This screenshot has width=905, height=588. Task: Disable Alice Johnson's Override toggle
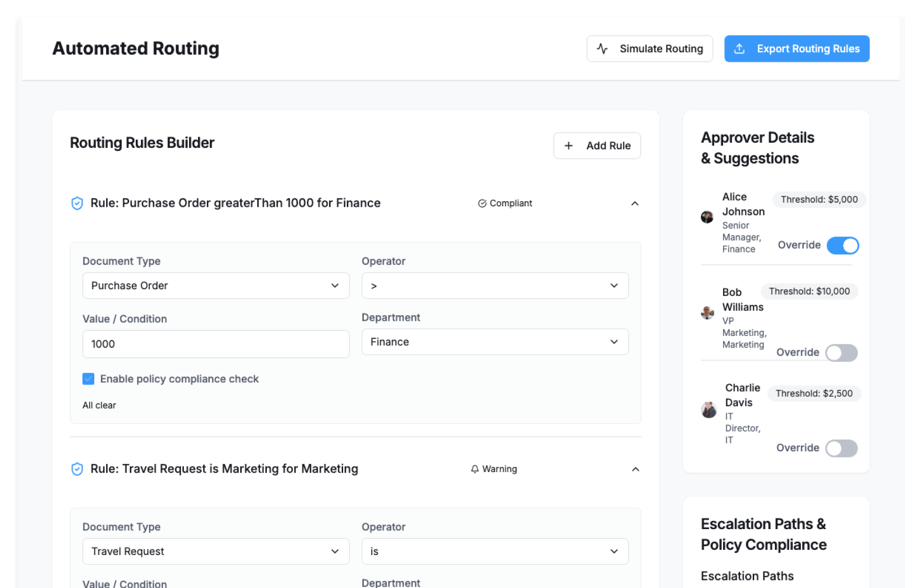coord(842,245)
